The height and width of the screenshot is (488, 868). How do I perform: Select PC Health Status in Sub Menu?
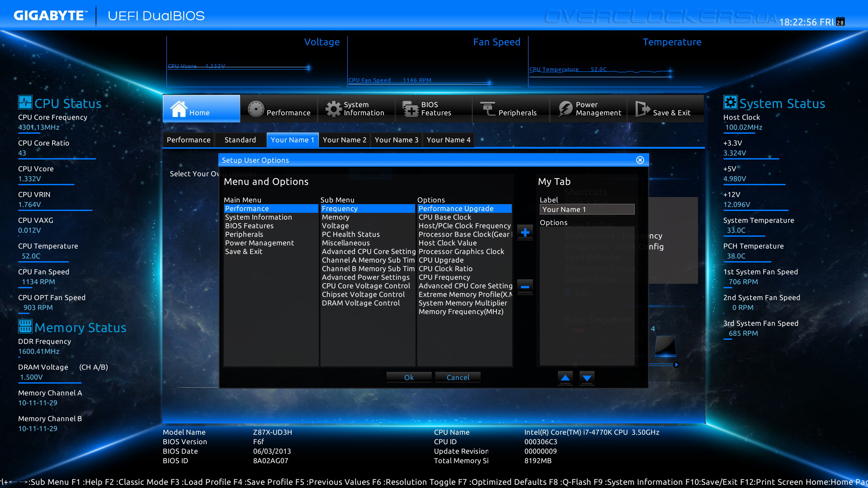point(368,234)
